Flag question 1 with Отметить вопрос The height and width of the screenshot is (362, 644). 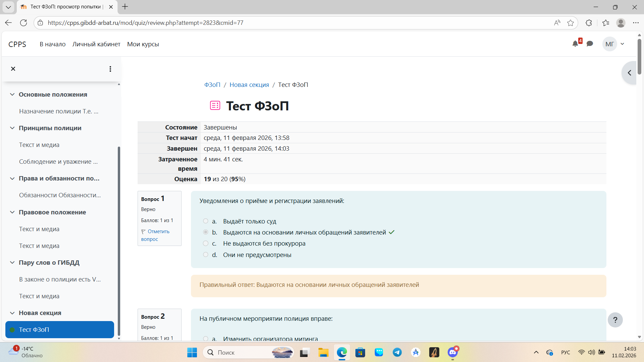pyautogui.click(x=155, y=235)
